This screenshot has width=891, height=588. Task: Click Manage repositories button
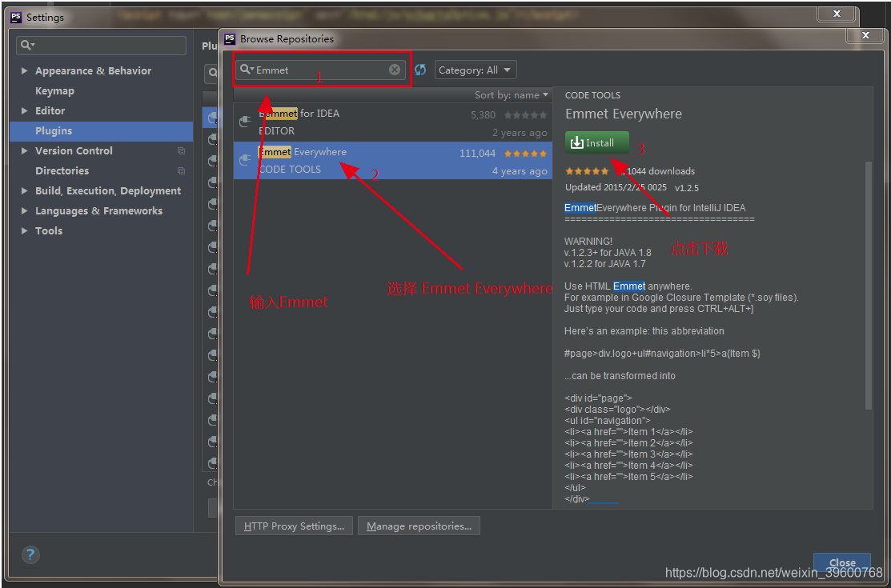[x=419, y=526]
